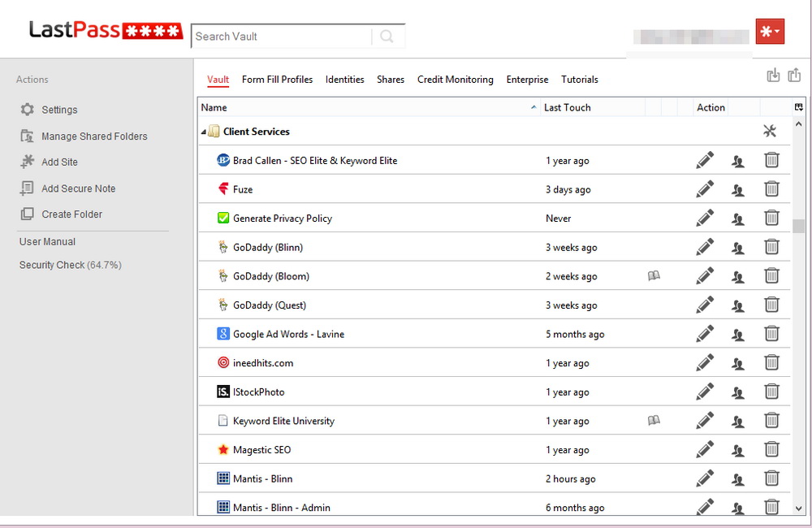
Task: Share the Keyword Elite University entry
Action: click(738, 422)
